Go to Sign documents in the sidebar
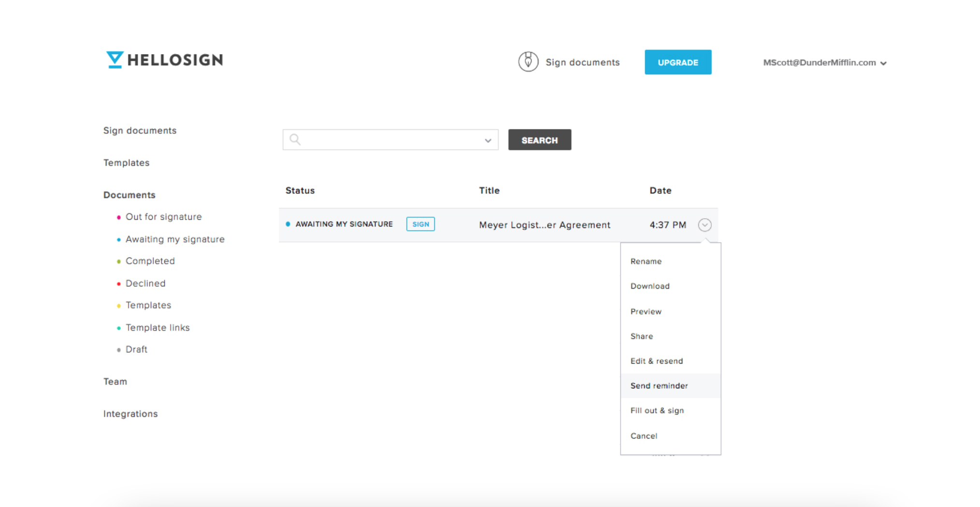980x507 pixels. coord(140,130)
